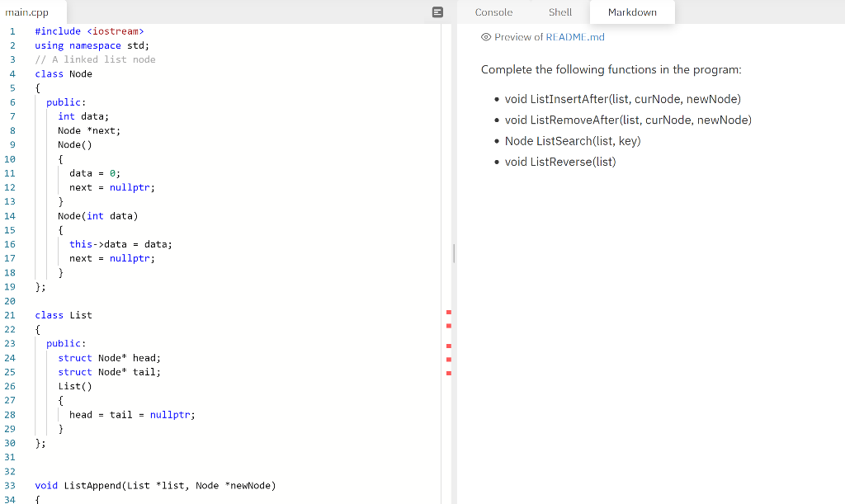This screenshot has width=845, height=504.
Task: Click the bottom red error marker near line 25
Action: tap(448, 372)
